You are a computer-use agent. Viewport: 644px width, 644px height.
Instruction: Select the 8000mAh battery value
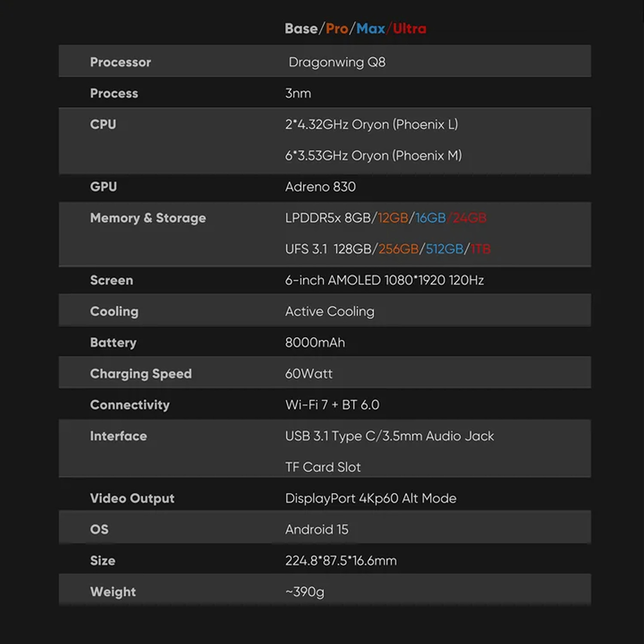click(315, 343)
